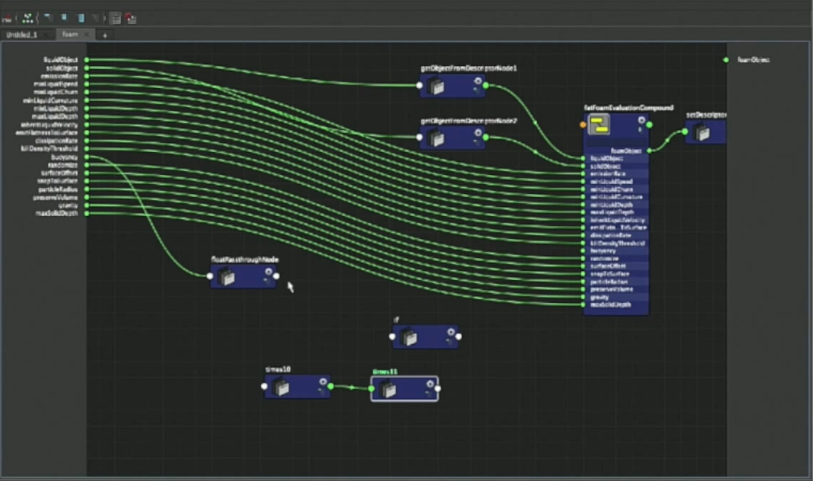Screen dimensions: 813x481
Task: Switch to the foam tab
Action: pyautogui.click(x=70, y=35)
